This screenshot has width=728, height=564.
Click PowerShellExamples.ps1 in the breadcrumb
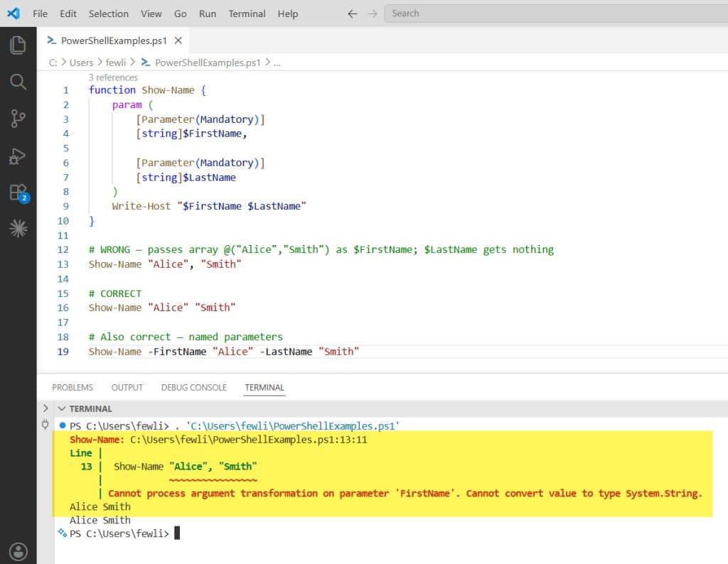click(x=208, y=63)
